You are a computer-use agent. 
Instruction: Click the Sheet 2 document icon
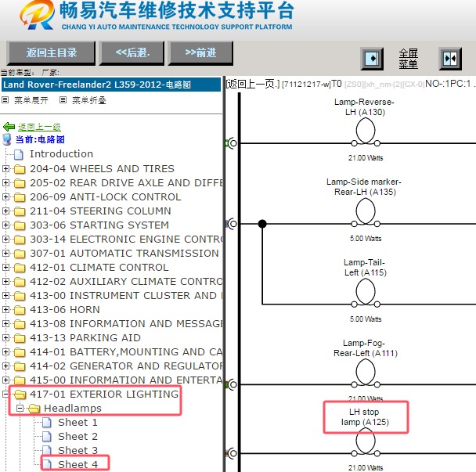(x=47, y=437)
